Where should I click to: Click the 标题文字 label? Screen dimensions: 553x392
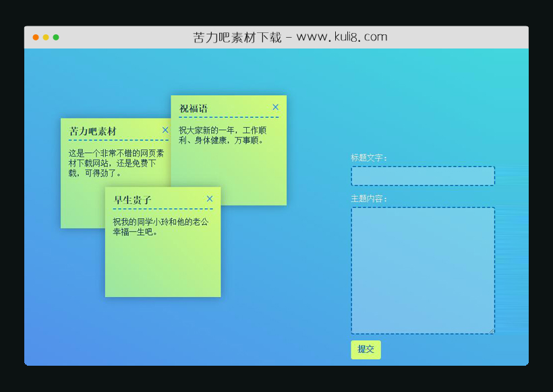tap(369, 158)
